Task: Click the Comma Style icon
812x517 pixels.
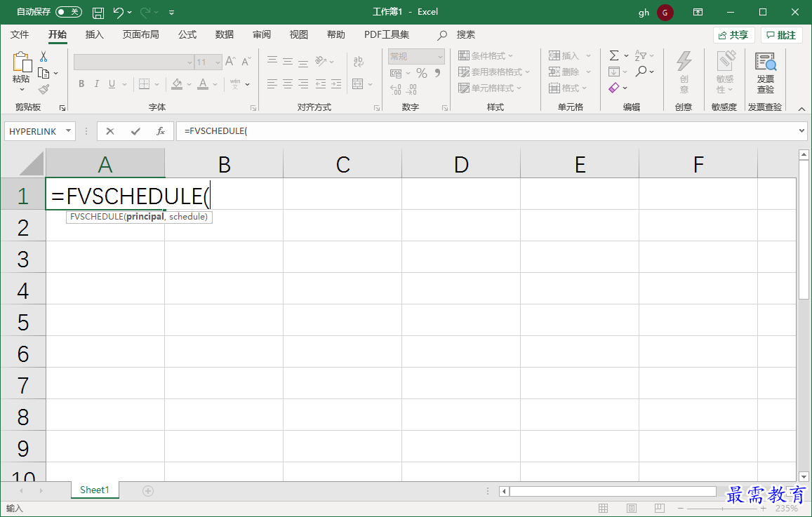Action: click(438, 73)
